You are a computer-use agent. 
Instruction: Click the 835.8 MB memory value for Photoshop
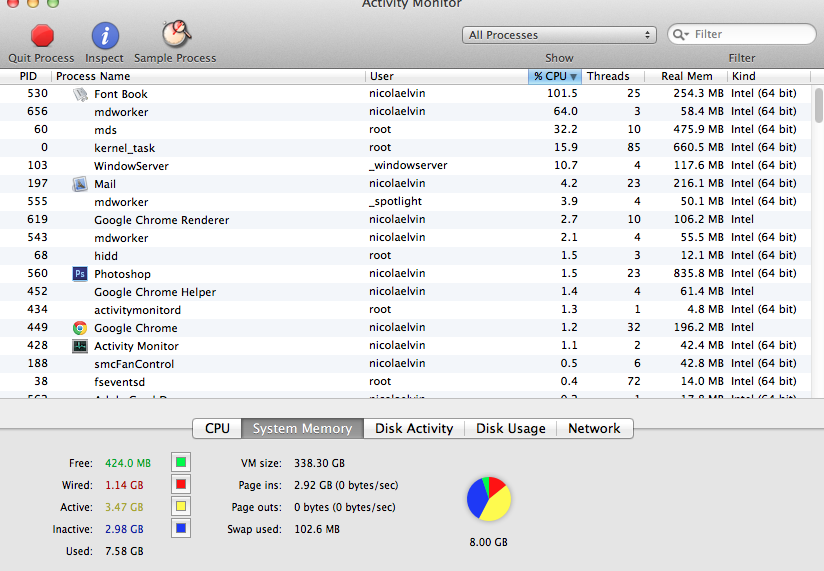698,273
